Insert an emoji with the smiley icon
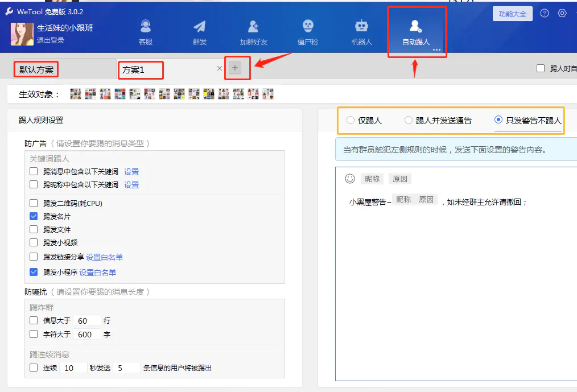The width and height of the screenshot is (577, 392). [350, 179]
